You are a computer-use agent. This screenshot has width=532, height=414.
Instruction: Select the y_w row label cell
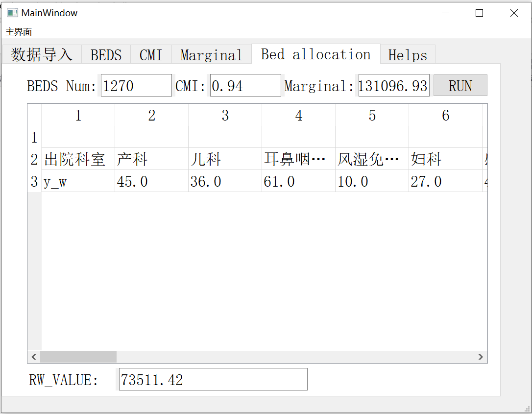pyautogui.click(x=78, y=181)
